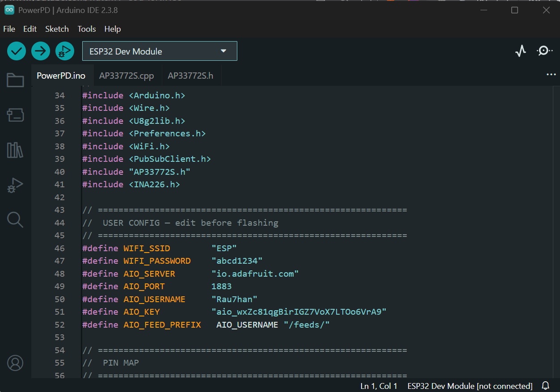Click the PIN MAP comment on line 55
This screenshot has height=392, width=560.
(111, 362)
